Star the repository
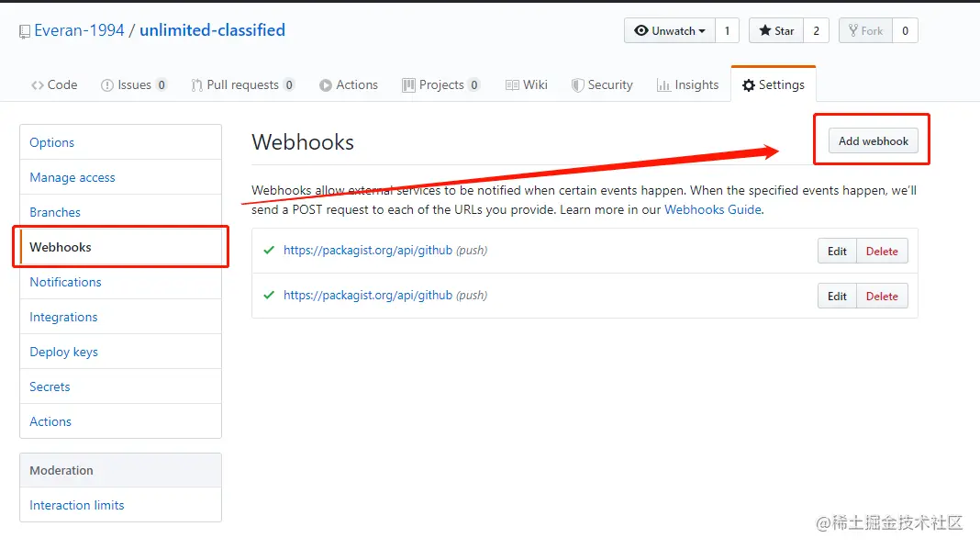Image resolution: width=980 pixels, height=549 pixels. pyautogui.click(x=776, y=30)
